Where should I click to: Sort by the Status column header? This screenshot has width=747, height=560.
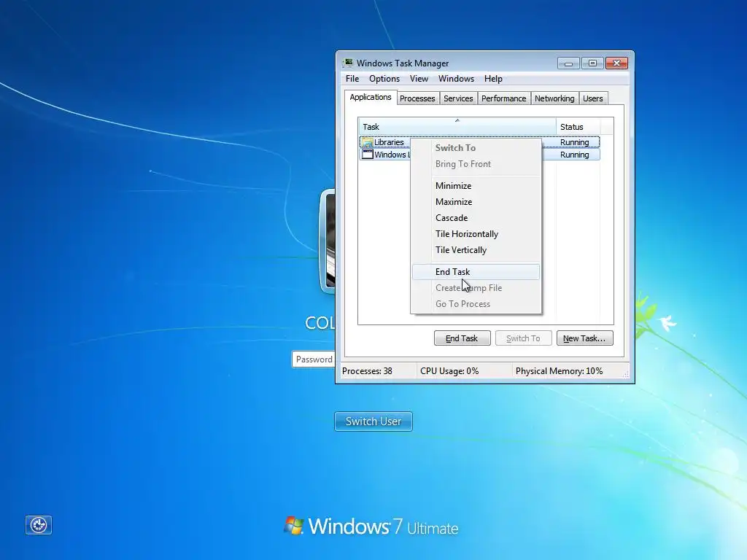[x=578, y=127]
